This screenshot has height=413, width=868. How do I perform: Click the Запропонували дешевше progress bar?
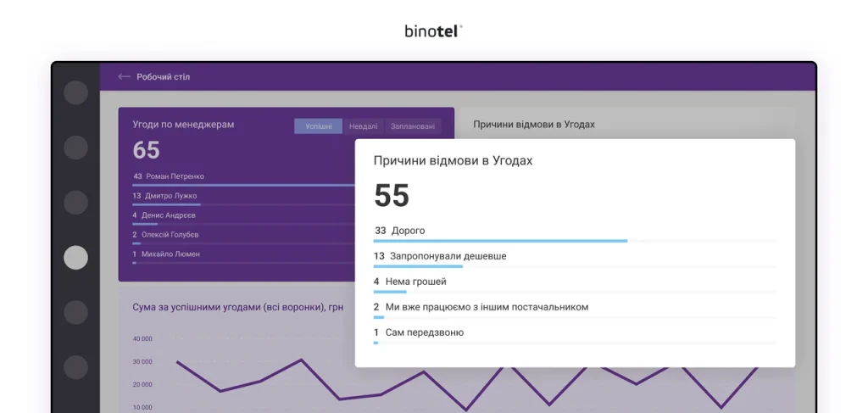coord(575,266)
